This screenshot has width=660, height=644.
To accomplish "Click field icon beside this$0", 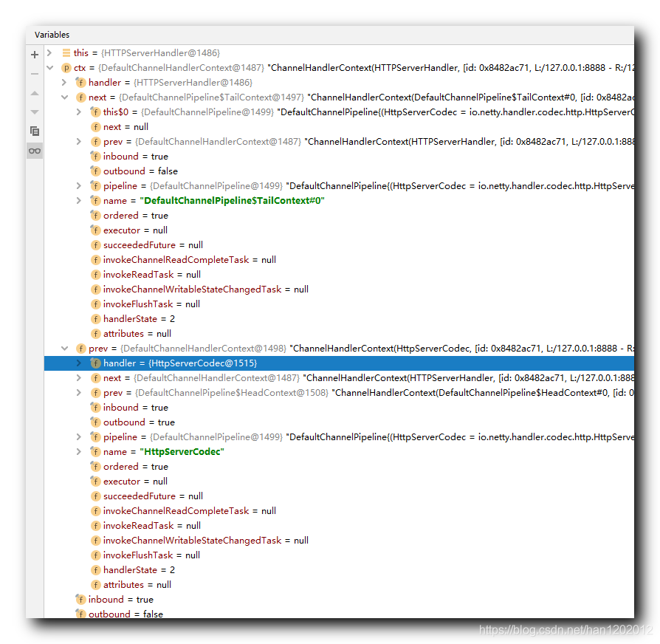I will click(95, 112).
